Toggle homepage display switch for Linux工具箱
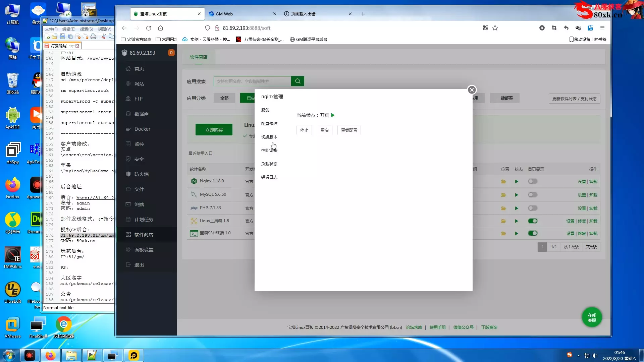644x362 pixels. tap(533, 221)
